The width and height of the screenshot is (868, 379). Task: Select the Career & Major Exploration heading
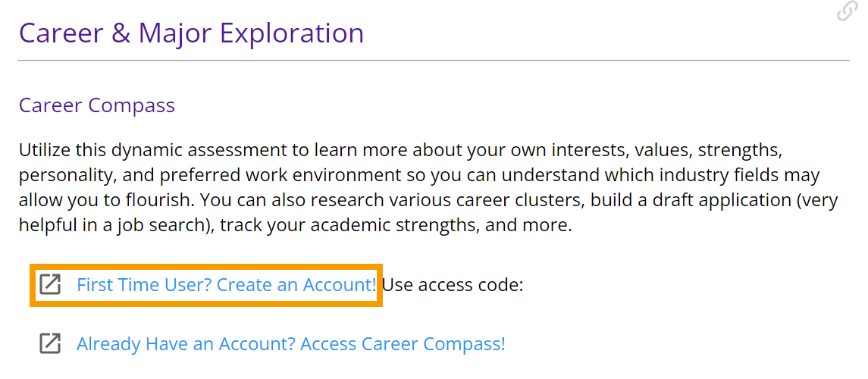coord(192,33)
